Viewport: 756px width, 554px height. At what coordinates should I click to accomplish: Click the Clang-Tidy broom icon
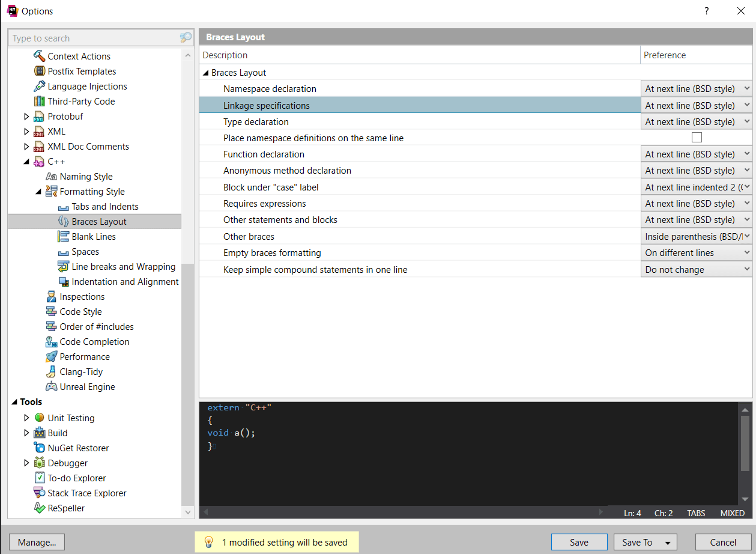(x=52, y=372)
